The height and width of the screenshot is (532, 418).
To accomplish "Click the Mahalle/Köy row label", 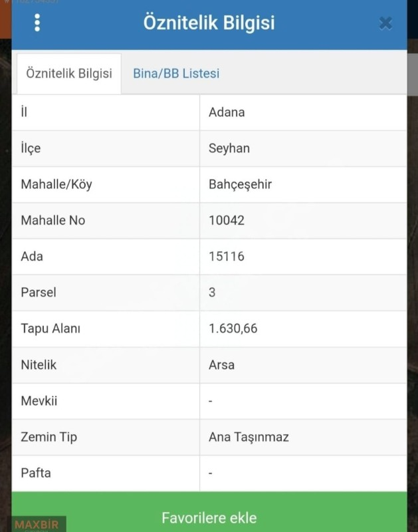I will tap(56, 184).
